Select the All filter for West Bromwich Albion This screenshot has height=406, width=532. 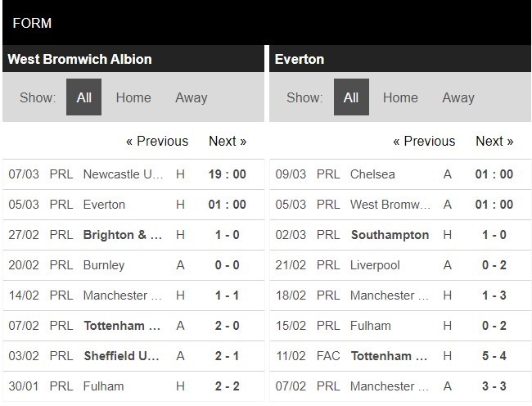83,97
